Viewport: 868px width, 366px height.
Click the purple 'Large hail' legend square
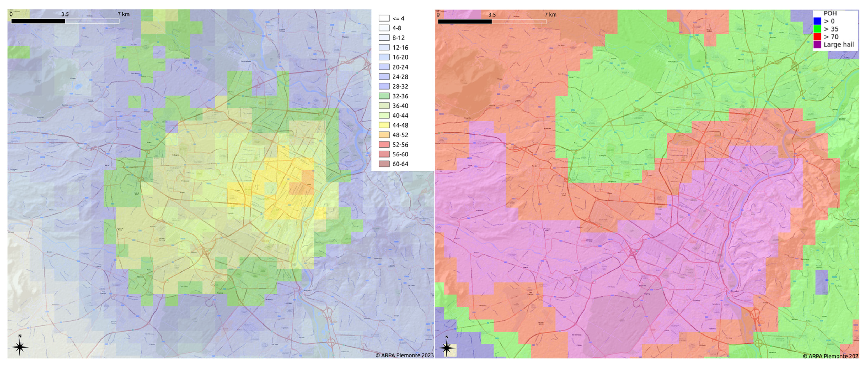click(817, 45)
